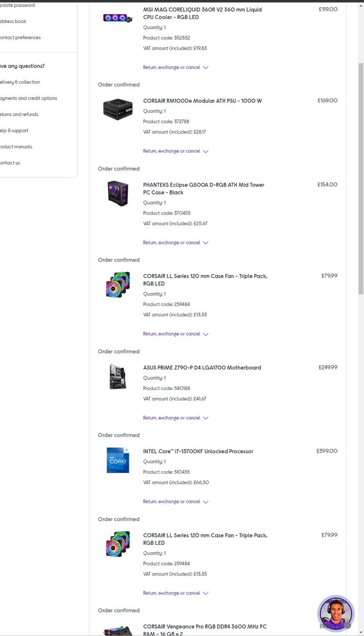364x636 pixels.
Task: Open Payments and credit options link
Action: pos(28,98)
